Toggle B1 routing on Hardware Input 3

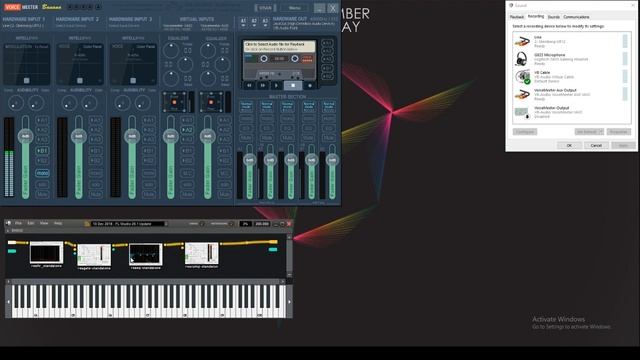149,151
